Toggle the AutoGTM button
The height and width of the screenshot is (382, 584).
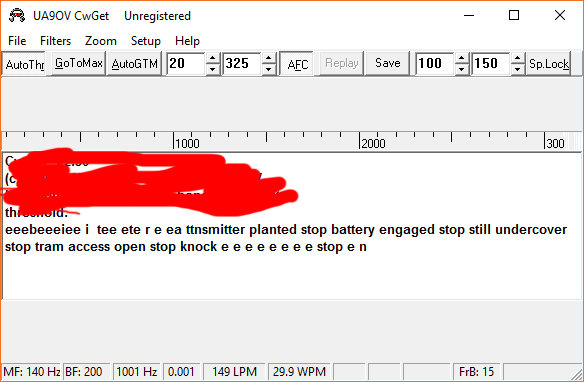point(134,64)
